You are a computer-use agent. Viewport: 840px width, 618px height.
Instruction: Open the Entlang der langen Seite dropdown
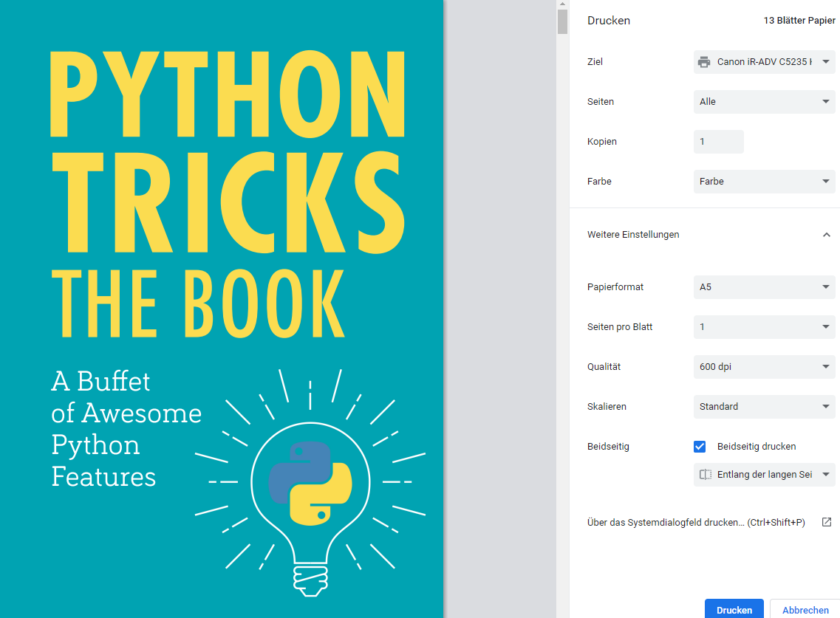tap(764, 475)
